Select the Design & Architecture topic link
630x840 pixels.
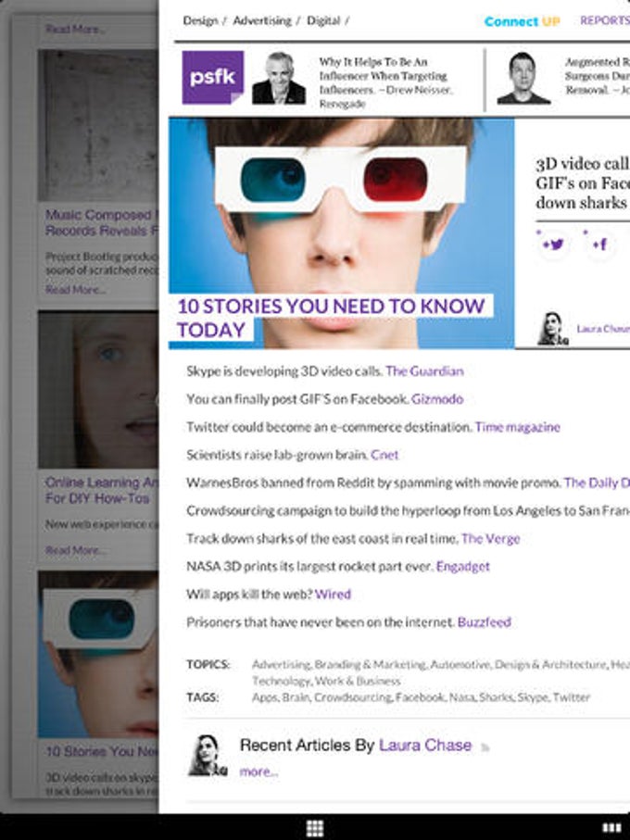click(x=552, y=665)
